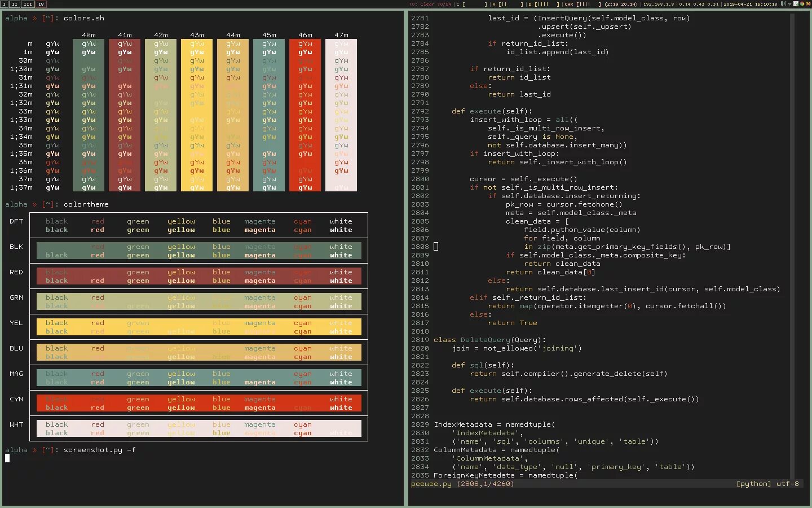The height and width of the screenshot is (508, 812).
Task: Click the 44m tan color column
Action: 233,115
